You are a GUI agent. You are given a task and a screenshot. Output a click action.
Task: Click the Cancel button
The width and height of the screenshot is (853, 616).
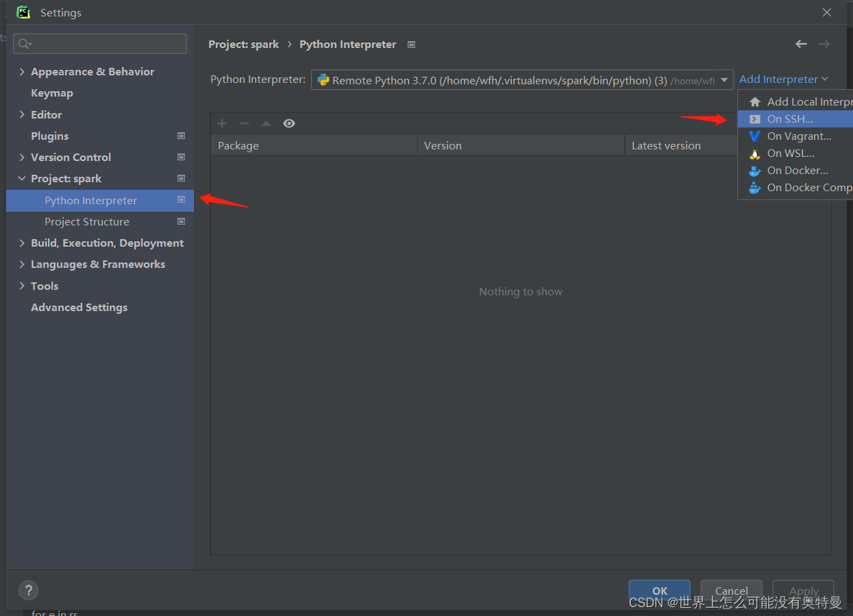coord(731,591)
